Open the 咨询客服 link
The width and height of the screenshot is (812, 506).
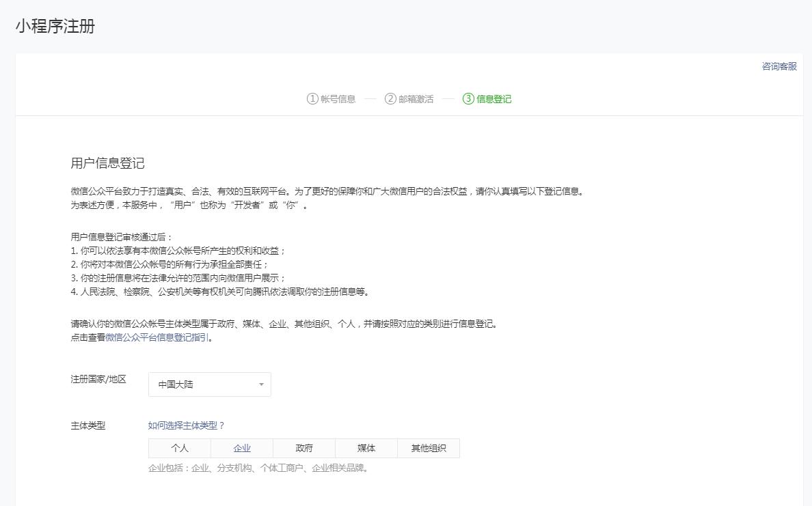[x=779, y=66]
